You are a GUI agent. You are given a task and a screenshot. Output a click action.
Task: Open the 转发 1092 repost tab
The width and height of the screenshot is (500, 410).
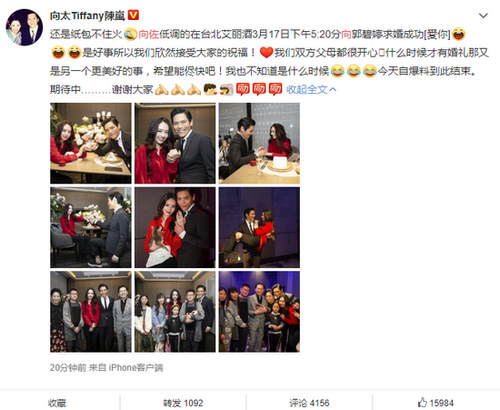click(x=183, y=403)
